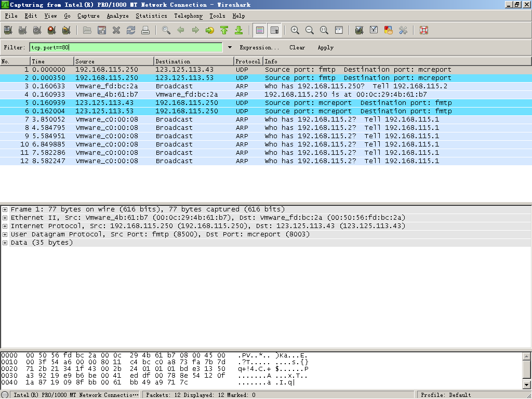This screenshot has height=399, width=532.
Task: Expand the Internet Protocol tree node
Action: 5,226
